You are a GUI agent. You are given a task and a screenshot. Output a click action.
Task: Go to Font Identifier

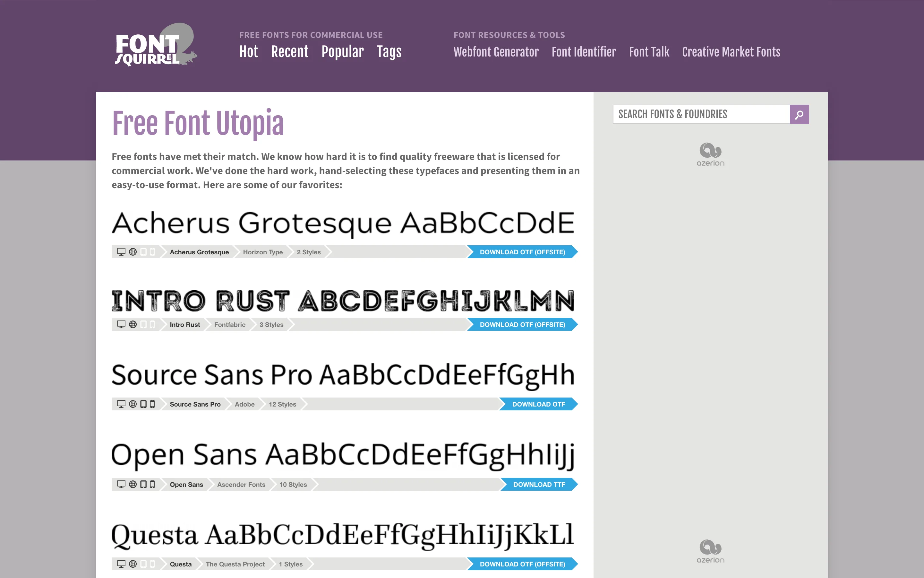tap(584, 52)
